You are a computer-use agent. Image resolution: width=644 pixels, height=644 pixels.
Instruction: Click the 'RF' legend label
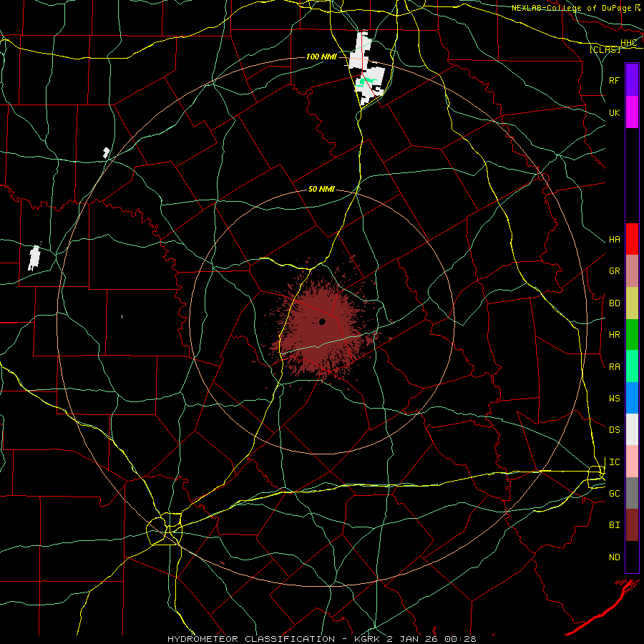614,80
